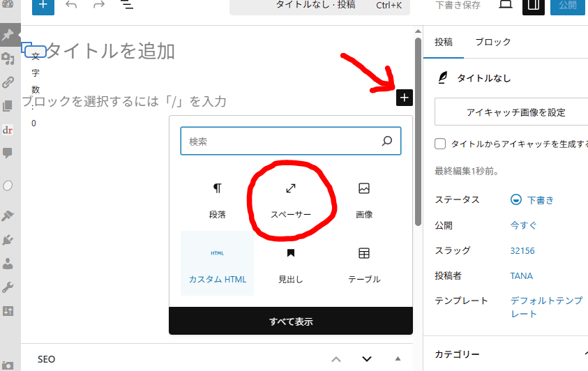Click the redo arrow in top toolbar
This screenshot has height=371, width=588.
click(x=99, y=6)
